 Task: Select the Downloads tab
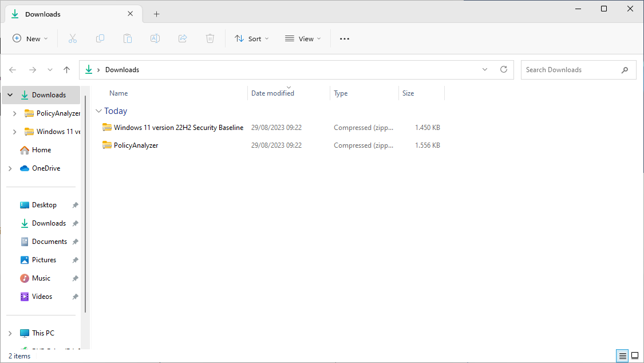[74, 14]
